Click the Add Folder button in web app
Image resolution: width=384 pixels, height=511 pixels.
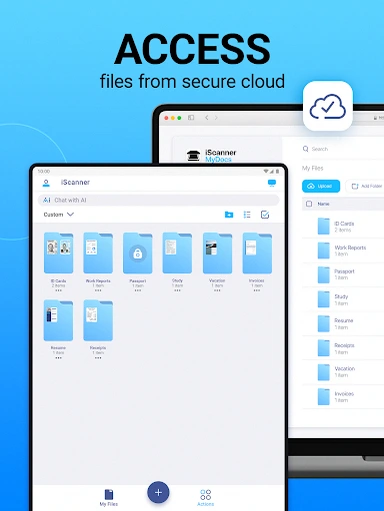(x=365, y=186)
